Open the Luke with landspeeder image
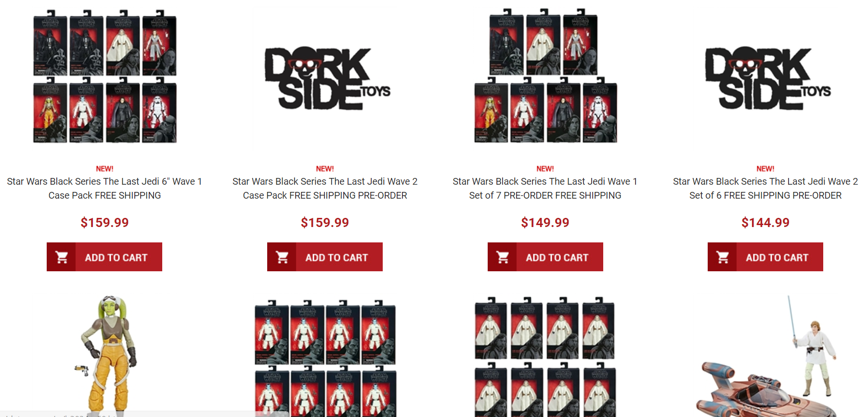The image size is (868, 417). point(768,356)
